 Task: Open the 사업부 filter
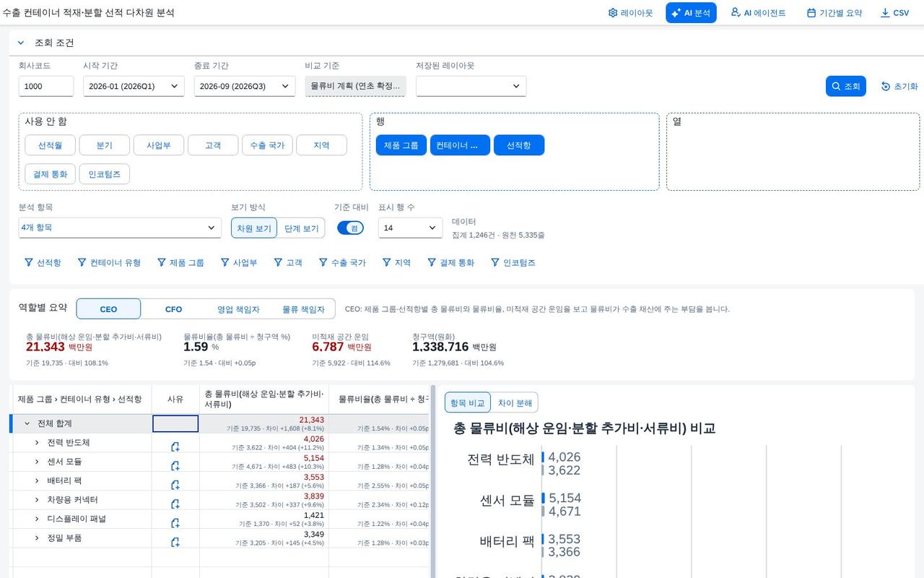pyautogui.click(x=239, y=263)
